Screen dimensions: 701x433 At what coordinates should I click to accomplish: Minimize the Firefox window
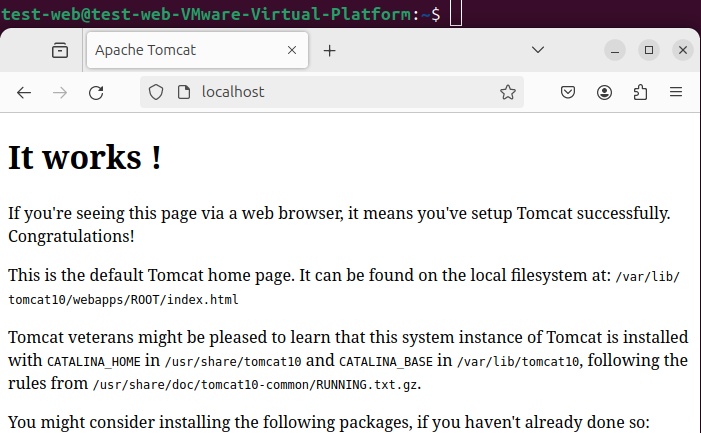615,50
